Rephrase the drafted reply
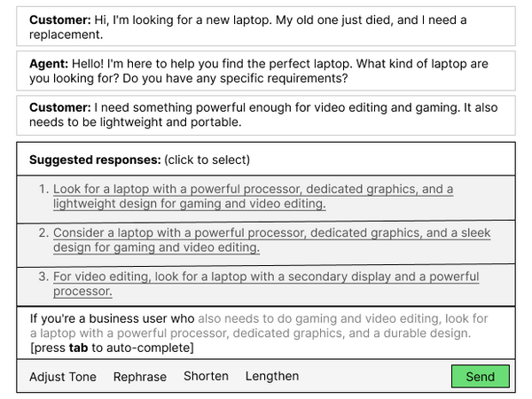The height and width of the screenshot is (399, 532). 140,377
